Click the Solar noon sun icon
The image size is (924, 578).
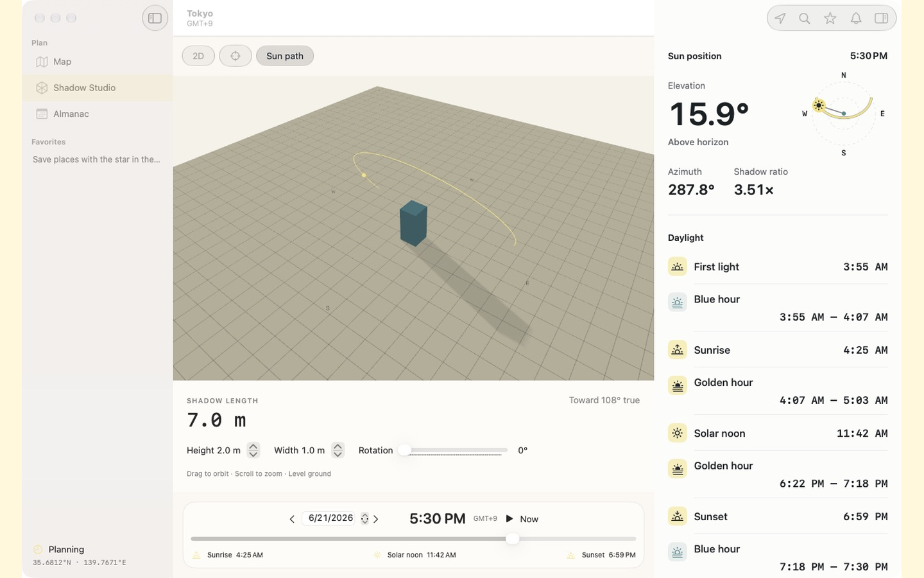point(677,433)
